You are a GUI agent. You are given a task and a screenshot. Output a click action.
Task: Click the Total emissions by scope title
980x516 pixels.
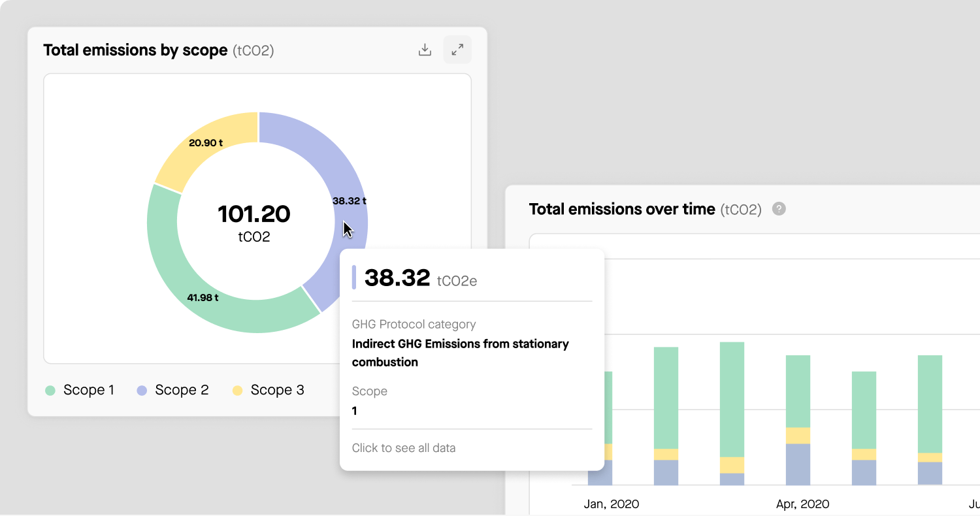[x=135, y=50]
